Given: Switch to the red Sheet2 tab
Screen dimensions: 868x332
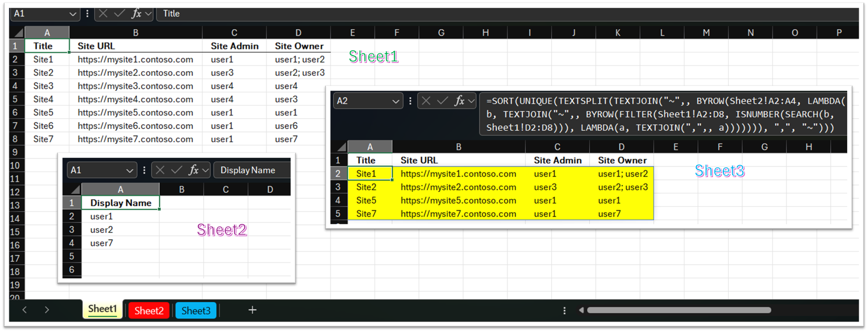Looking at the screenshot, I should tap(149, 311).
